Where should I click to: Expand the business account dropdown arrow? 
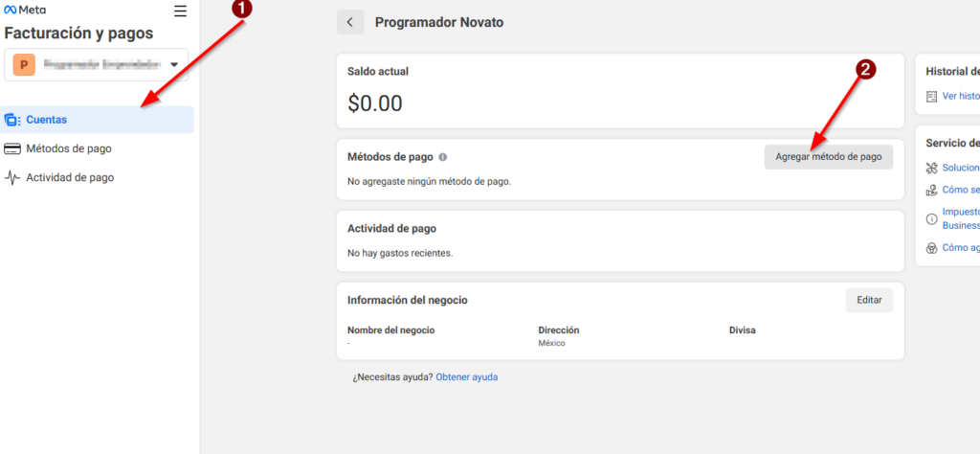tap(174, 65)
